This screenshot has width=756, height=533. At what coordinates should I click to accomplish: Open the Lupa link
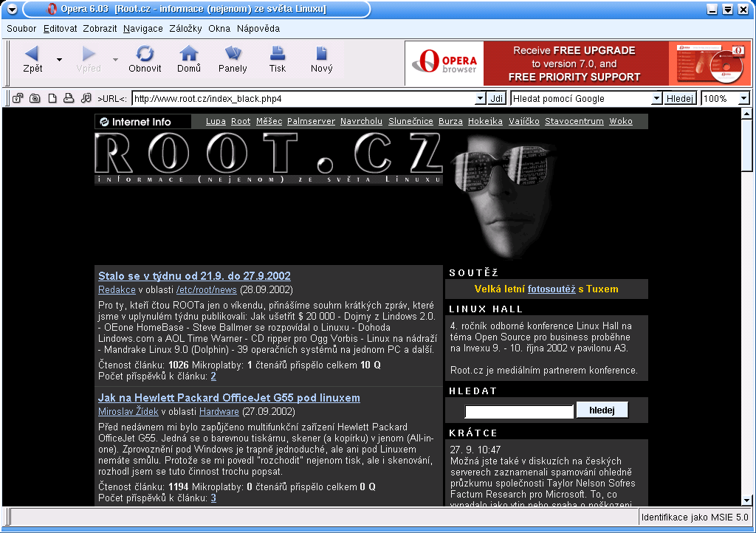click(216, 122)
